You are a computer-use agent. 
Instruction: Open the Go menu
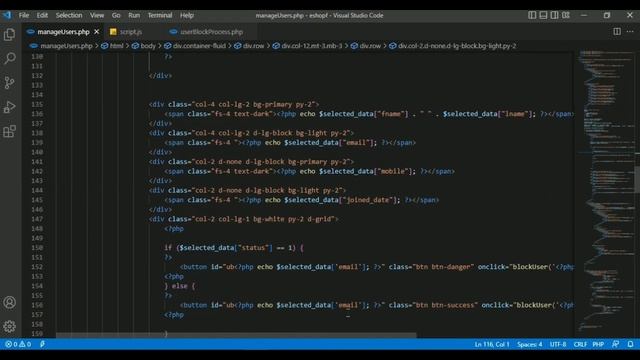[x=116, y=16]
